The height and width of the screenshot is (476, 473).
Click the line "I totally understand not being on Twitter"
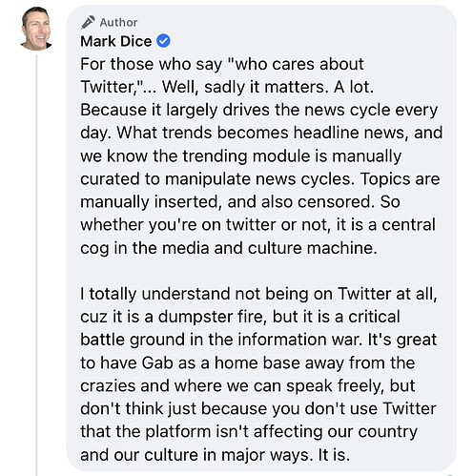point(259,294)
